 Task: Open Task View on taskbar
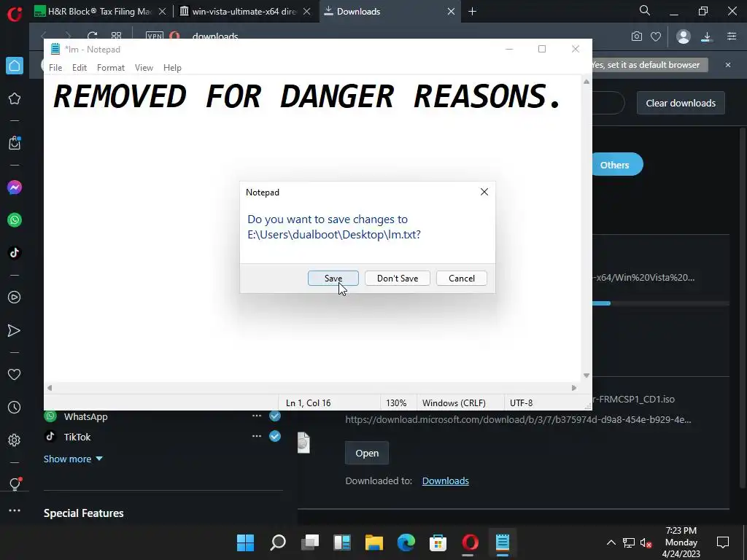click(x=310, y=542)
